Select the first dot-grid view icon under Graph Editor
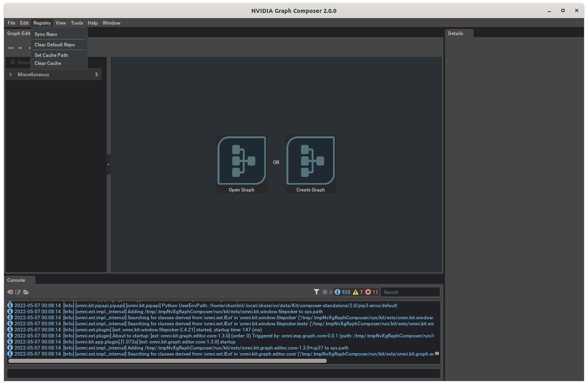This screenshot has width=588, height=385. click(11, 48)
